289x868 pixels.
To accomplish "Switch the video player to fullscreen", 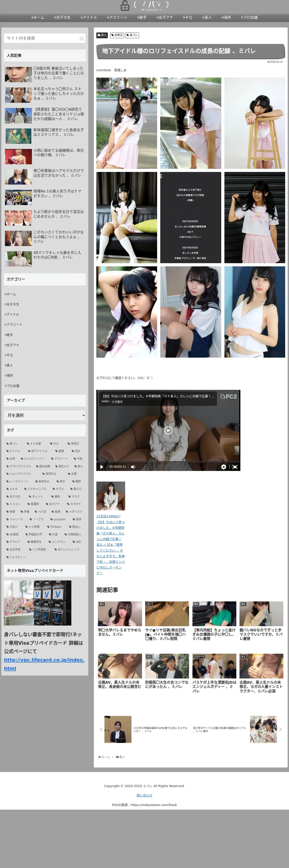I will coord(235,467).
